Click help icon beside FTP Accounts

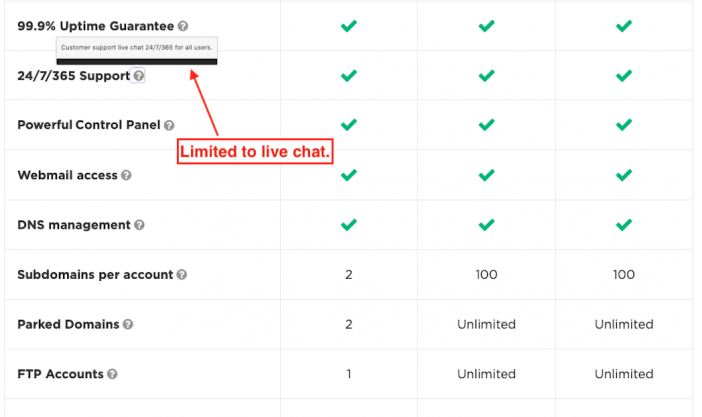pos(112,374)
